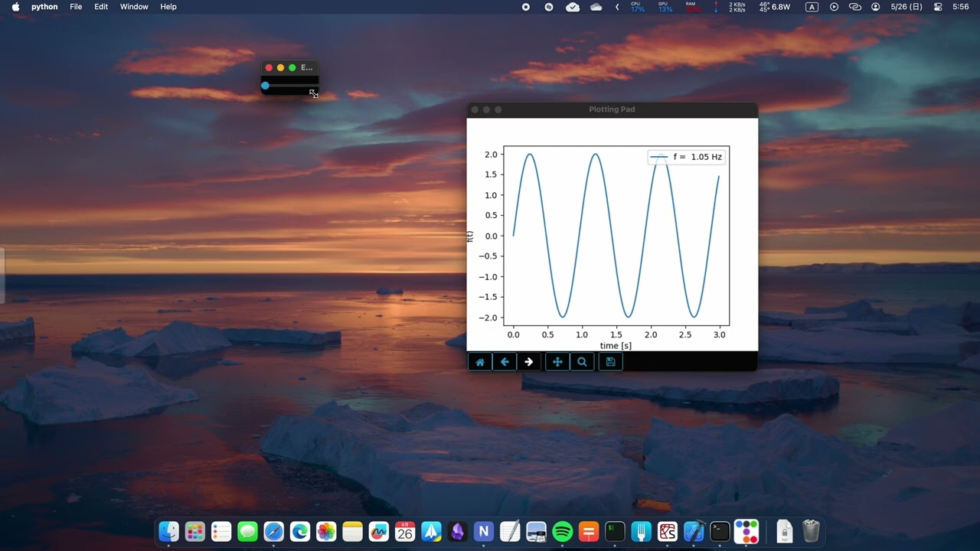
Task: Click the GPU 13% menu bar indicator
Action: click(665, 7)
